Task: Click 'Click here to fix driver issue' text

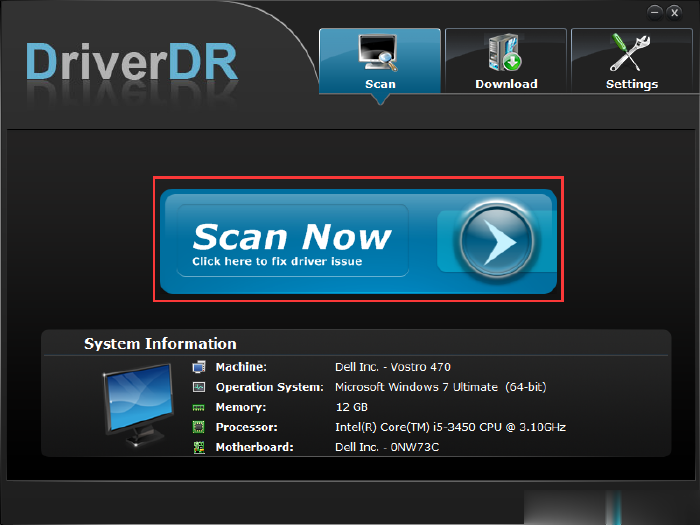Action: click(x=277, y=261)
